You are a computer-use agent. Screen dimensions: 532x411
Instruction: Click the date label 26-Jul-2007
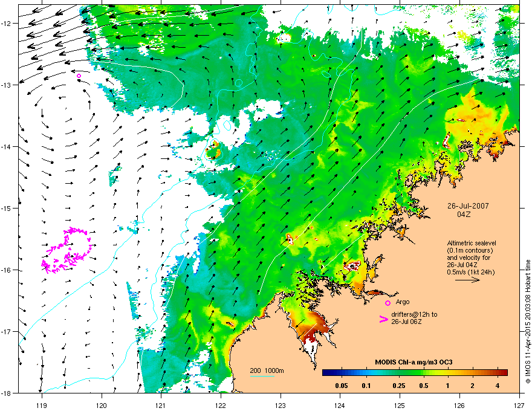(x=468, y=206)
